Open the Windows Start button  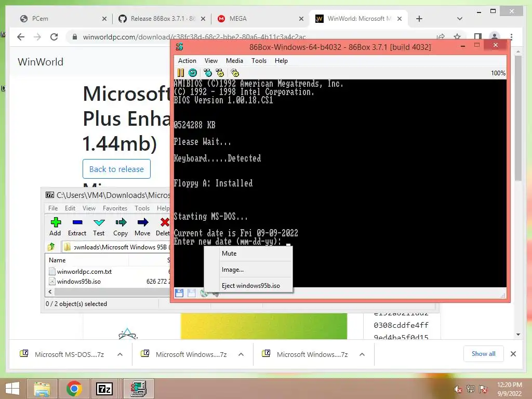pyautogui.click(x=12, y=389)
